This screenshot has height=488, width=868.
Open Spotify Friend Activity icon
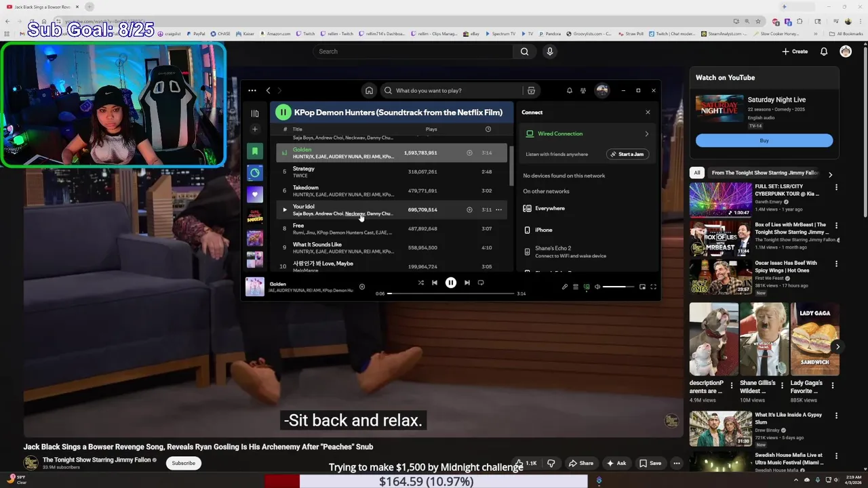coord(583,90)
